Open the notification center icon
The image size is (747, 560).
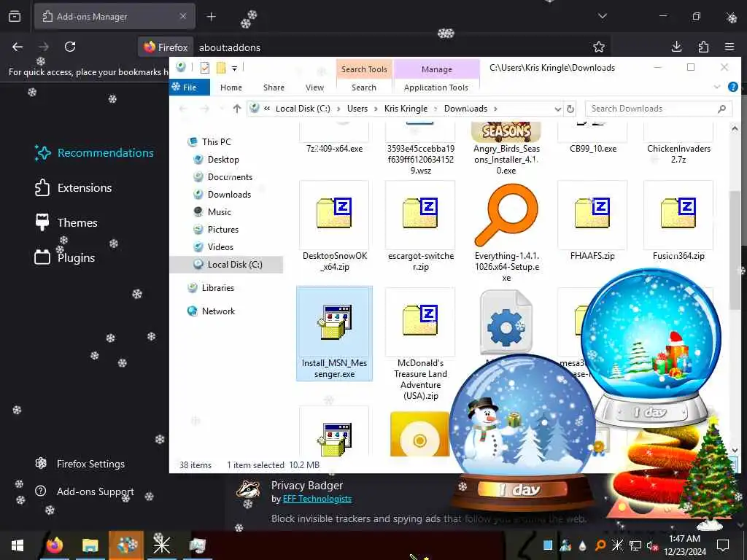click(723, 545)
